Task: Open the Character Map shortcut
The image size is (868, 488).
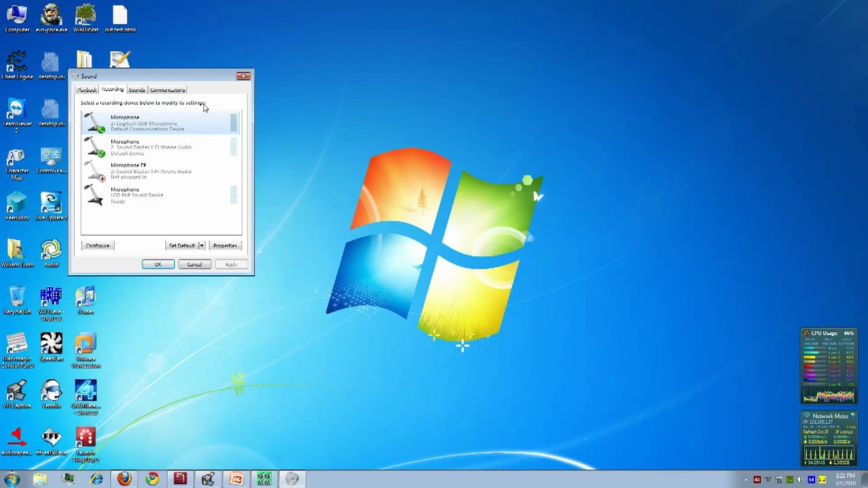Action: click(x=17, y=164)
